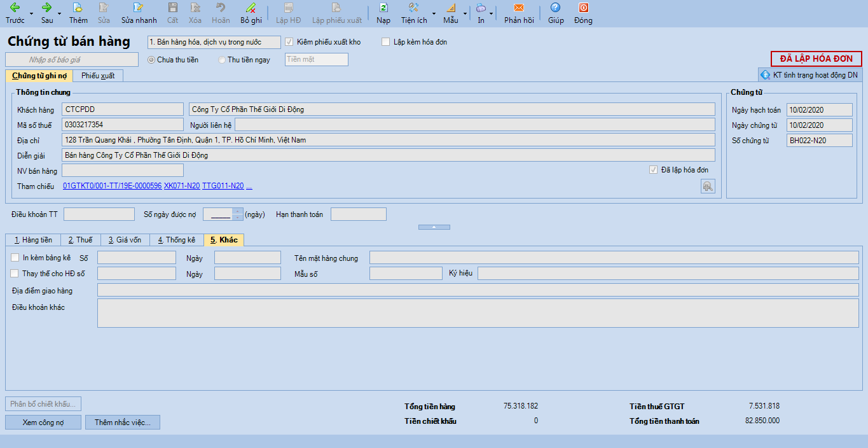Open the 4. Thống kê tab
Image resolution: width=868 pixels, height=448 pixels.
point(177,240)
